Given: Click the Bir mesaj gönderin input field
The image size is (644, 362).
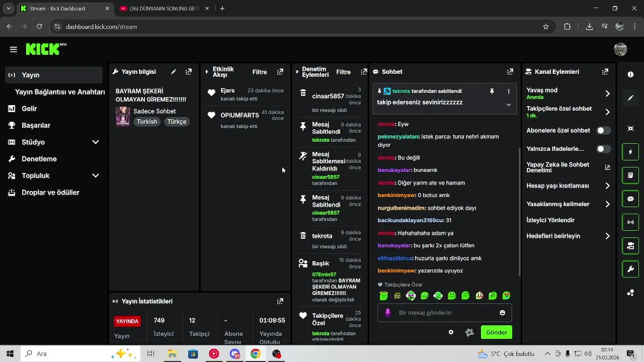Looking at the screenshot, I should click(x=445, y=313).
